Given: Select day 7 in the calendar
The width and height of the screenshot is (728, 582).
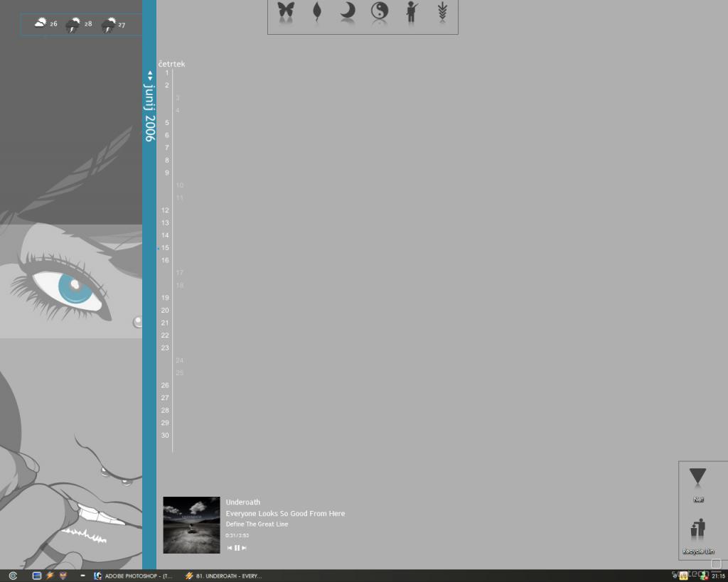Looking at the screenshot, I should (166, 148).
